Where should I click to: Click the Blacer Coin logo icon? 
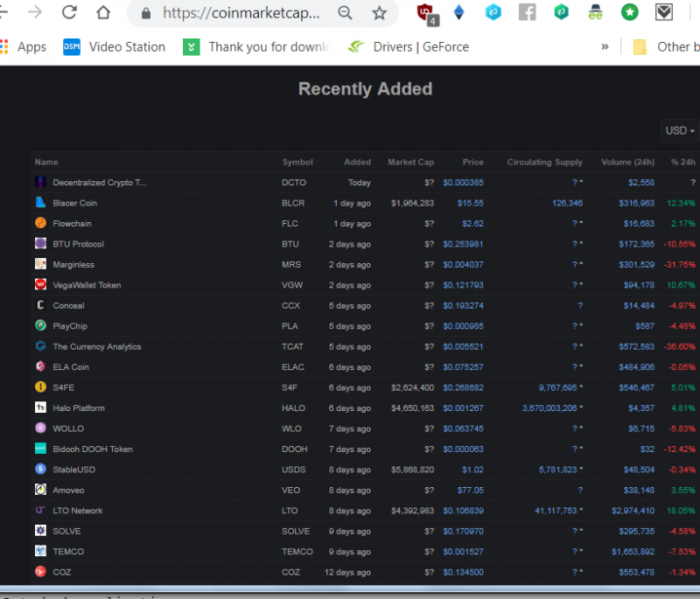(x=40, y=203)
